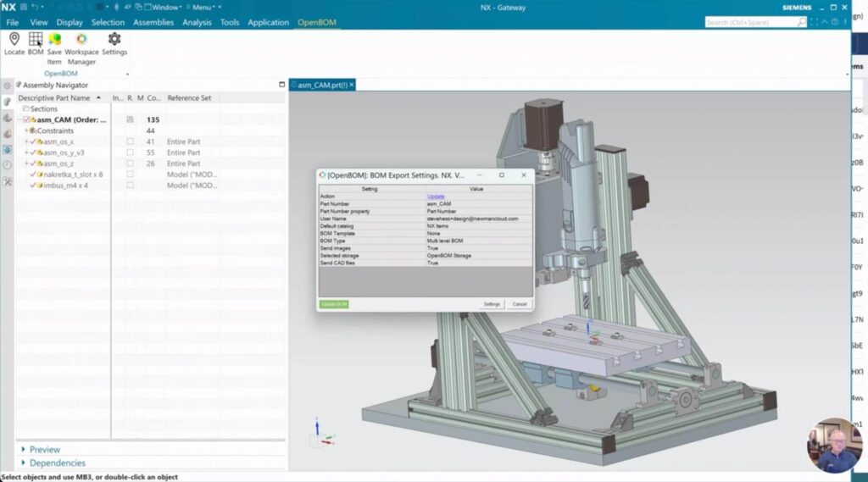Click the Locate icon in OpenBOM ribbon
868x482 pixels.
14,39
